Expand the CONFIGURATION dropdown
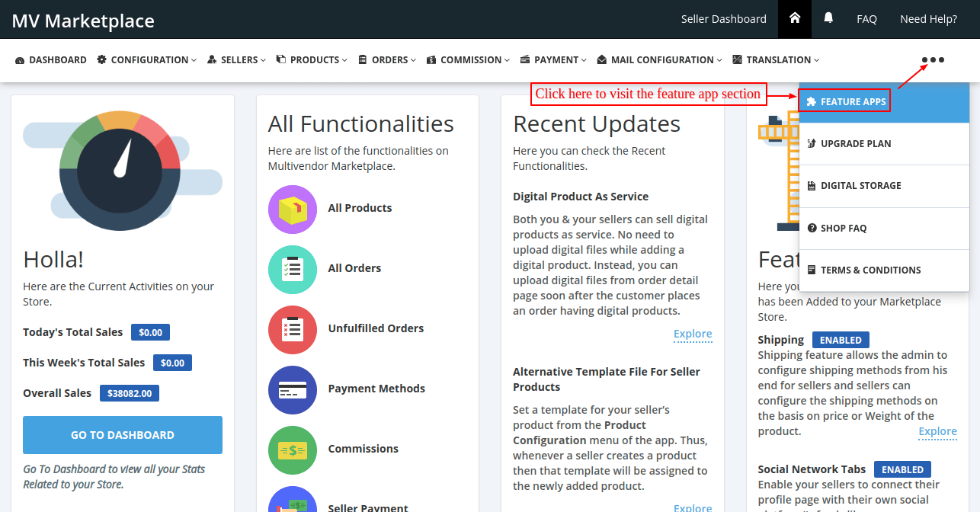980x512 pixels. 146,59
